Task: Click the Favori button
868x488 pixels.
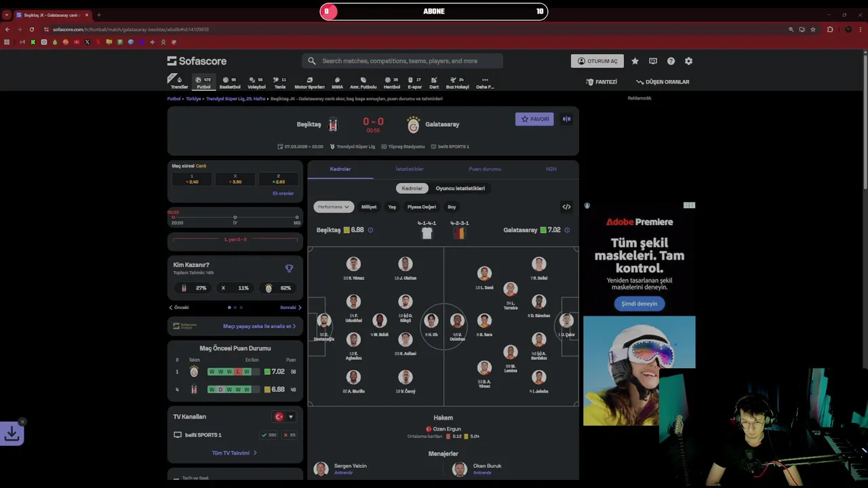Action: click(x=534, y=119)
